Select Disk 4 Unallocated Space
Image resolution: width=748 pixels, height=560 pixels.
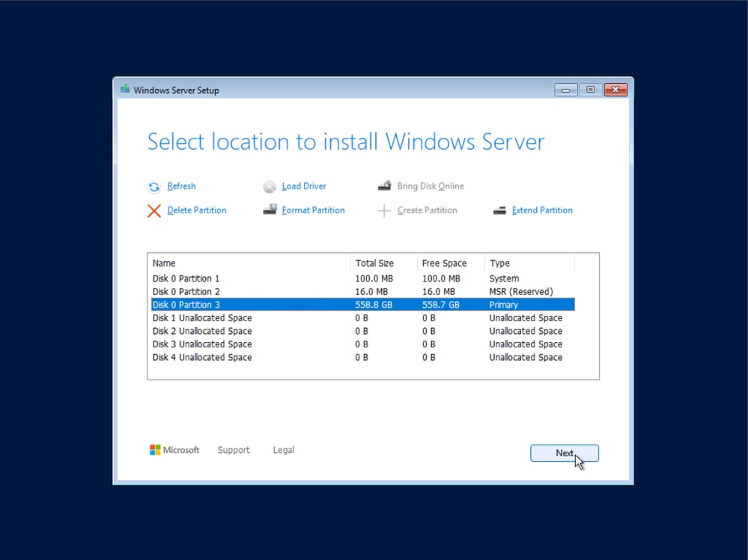tap(202, 357)
